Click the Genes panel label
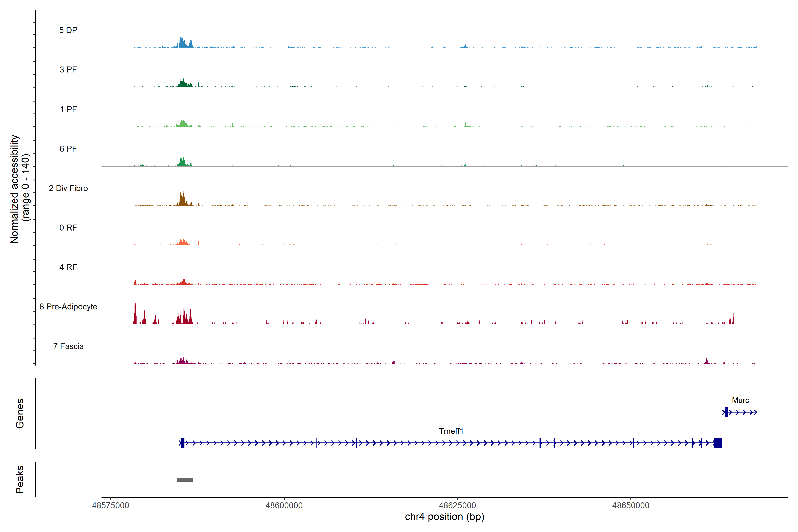Viewport: 798px width, 532px height. pos(20,413)
